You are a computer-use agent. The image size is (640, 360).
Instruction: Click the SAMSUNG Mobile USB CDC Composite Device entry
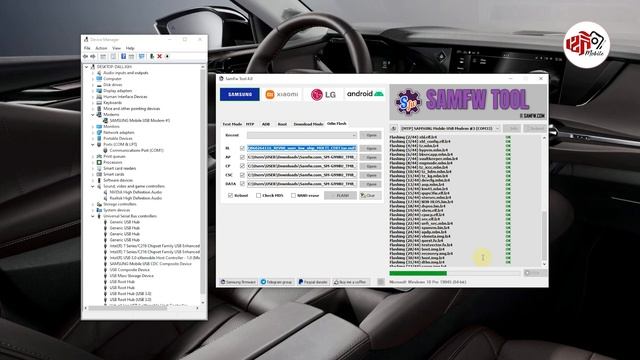pos(150,264)
